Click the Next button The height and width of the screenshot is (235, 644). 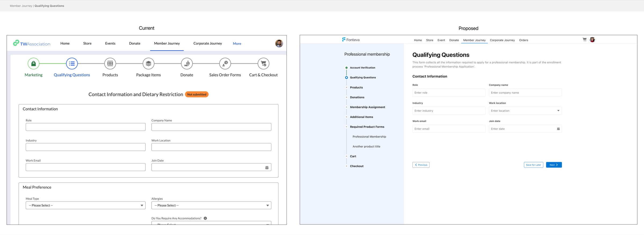(554, 165)
